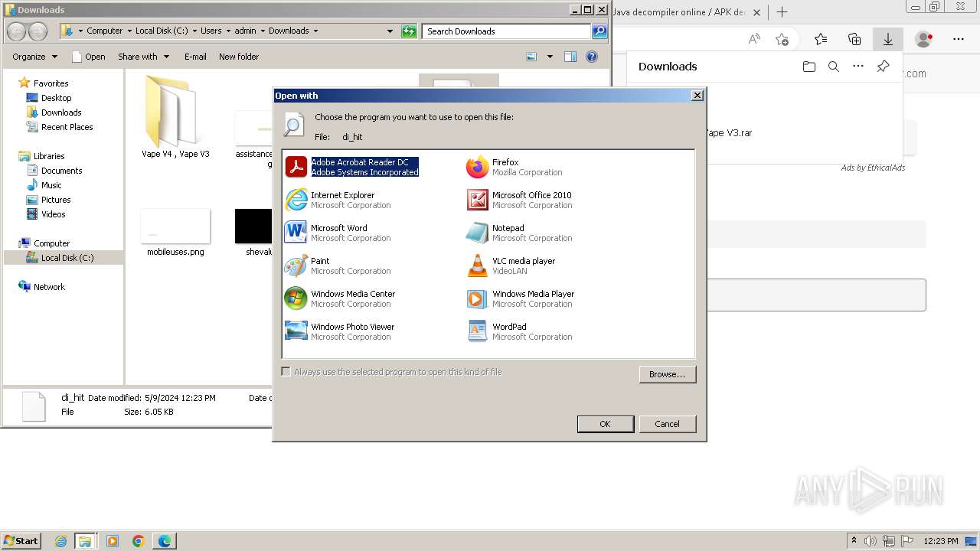Open a new Edge tab
The width and height of the screenshot is (980, 551).
[x=782, y=12]
